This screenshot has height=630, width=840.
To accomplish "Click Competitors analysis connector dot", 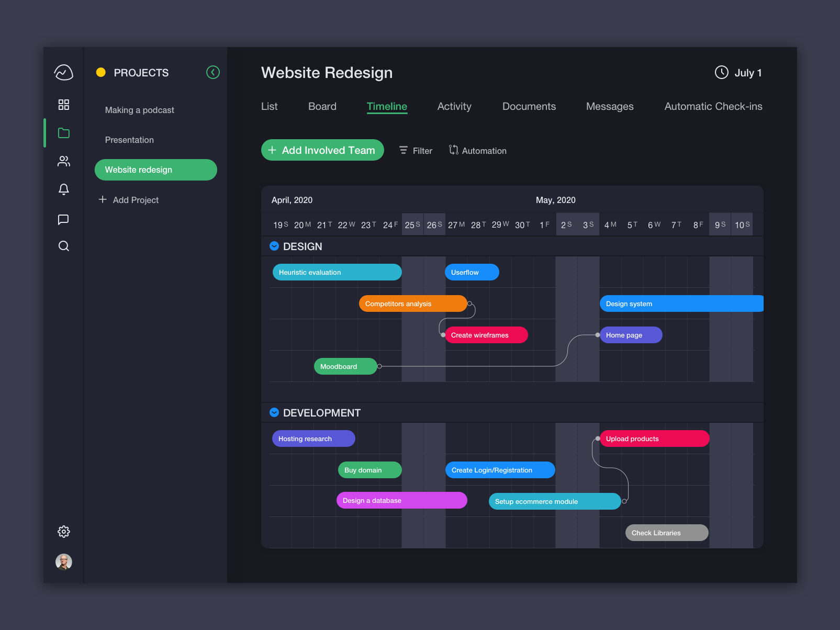I will click(x=469, y=303).
